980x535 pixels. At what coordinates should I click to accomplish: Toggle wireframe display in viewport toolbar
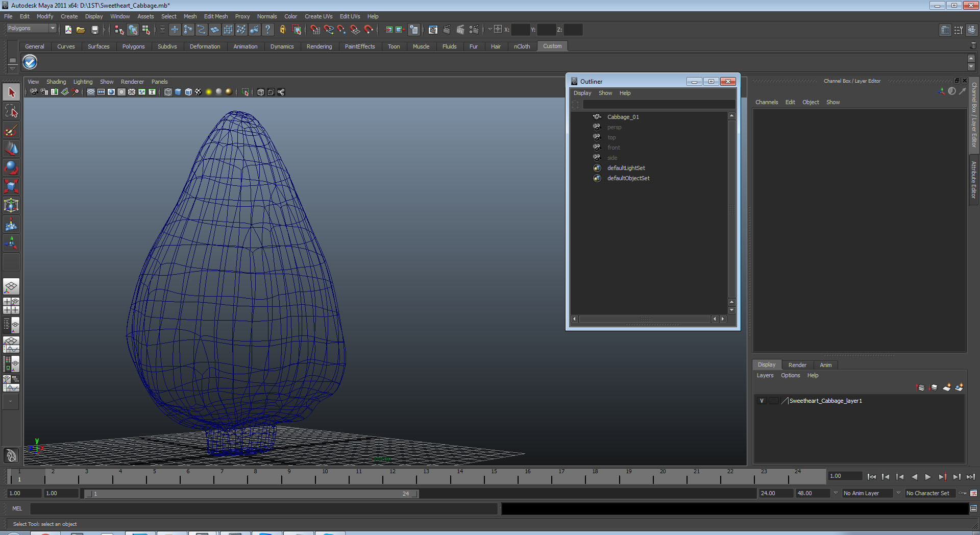coord(168,92)
